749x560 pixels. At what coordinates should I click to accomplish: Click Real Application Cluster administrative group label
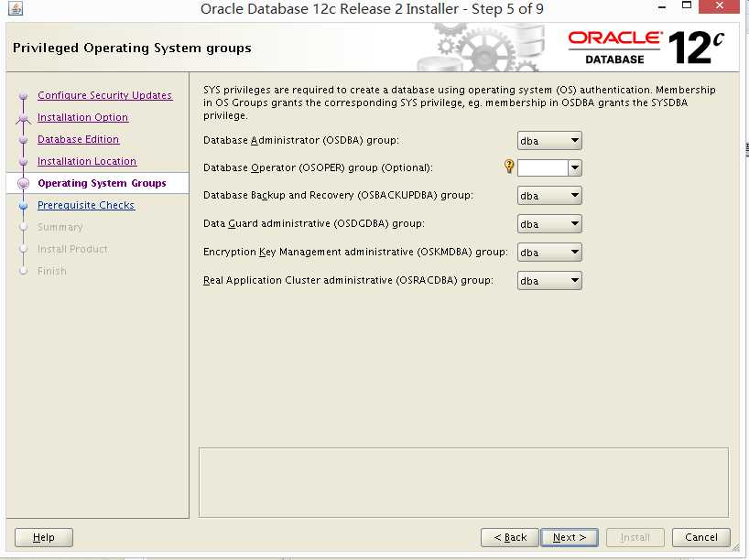[348, 280]
